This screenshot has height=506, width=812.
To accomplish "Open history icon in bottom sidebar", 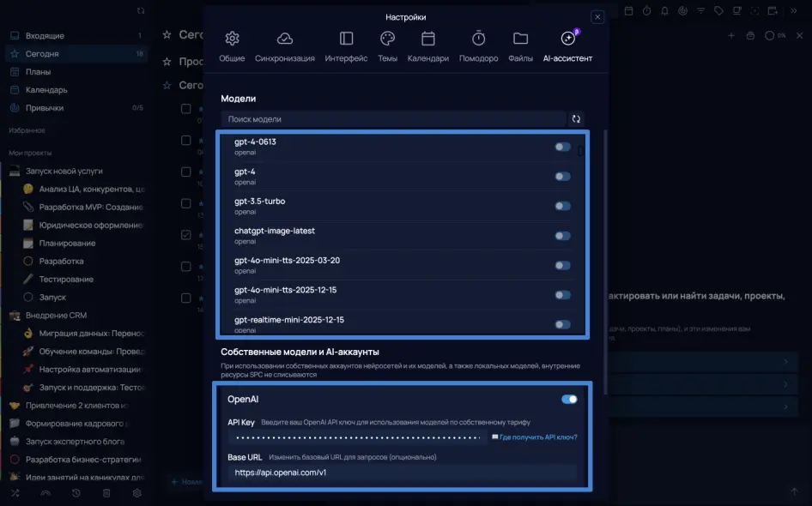I will point(76,493).
